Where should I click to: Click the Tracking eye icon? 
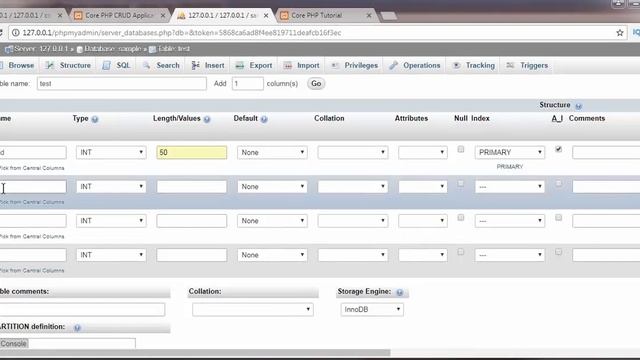coord(456,65)
